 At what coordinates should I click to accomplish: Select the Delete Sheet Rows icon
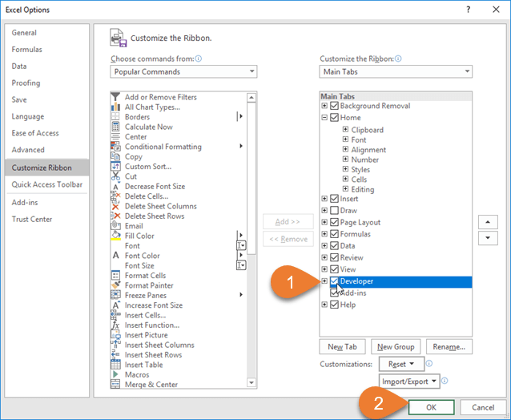pyautogui.click(x=116, y=216)
